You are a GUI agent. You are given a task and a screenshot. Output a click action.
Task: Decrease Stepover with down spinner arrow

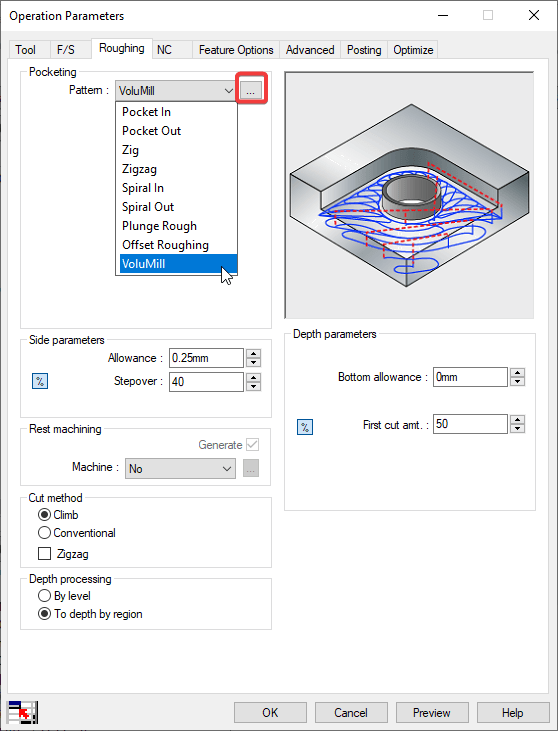[253, 386]
